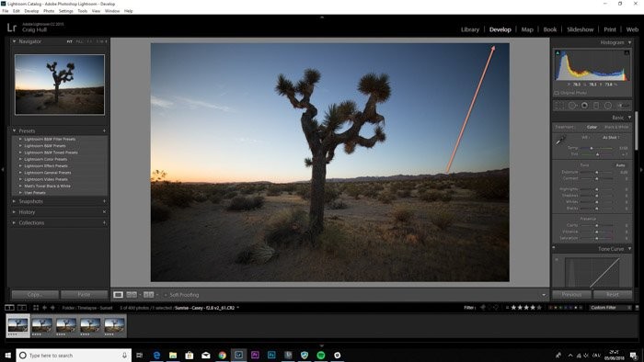Switch to the Print module
The width and height of the screenshot is (644, 362).
point(609,29)
